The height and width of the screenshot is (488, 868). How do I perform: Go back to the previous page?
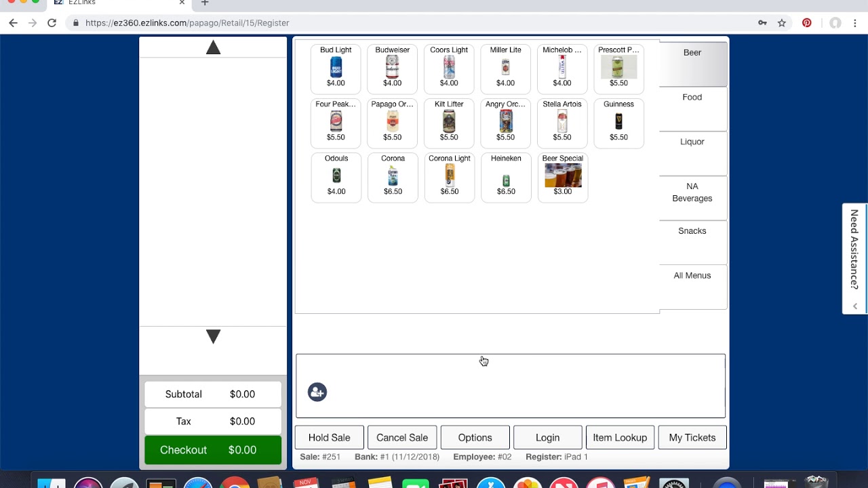click(x=14, y=23)
